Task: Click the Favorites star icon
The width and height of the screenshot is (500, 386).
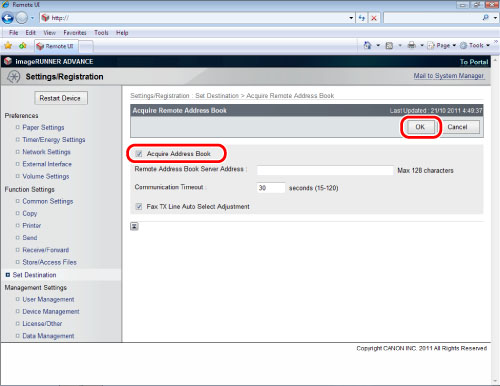Action: point(8,46)
